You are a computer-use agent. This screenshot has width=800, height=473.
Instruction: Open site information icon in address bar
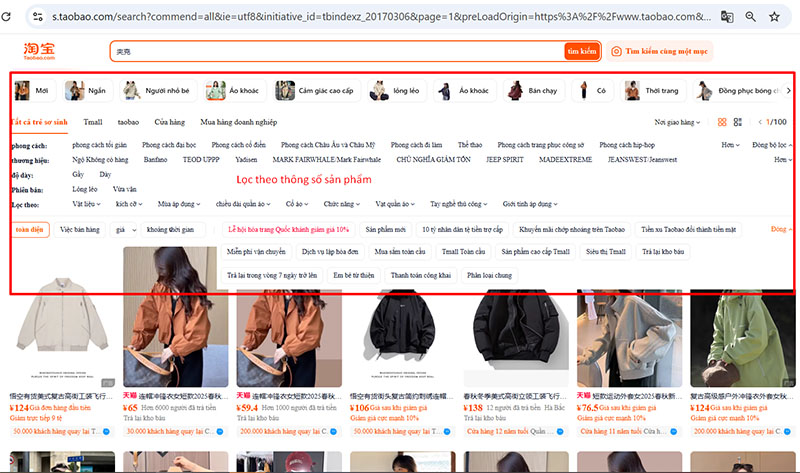pos(37,17)
